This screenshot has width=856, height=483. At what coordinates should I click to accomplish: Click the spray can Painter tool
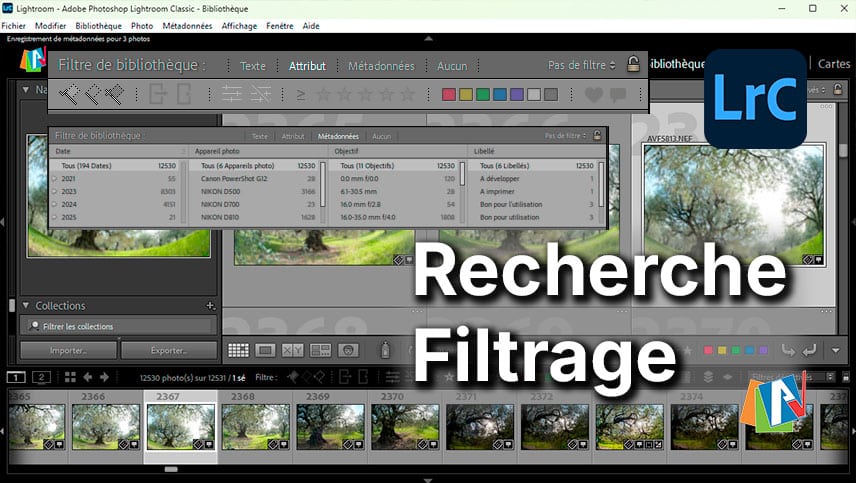coord(383,350)
